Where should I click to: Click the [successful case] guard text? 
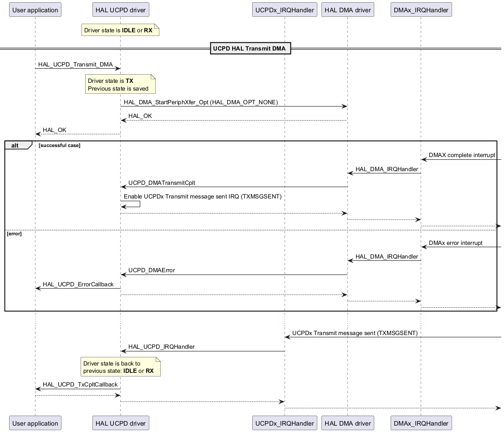pos(60,146)
